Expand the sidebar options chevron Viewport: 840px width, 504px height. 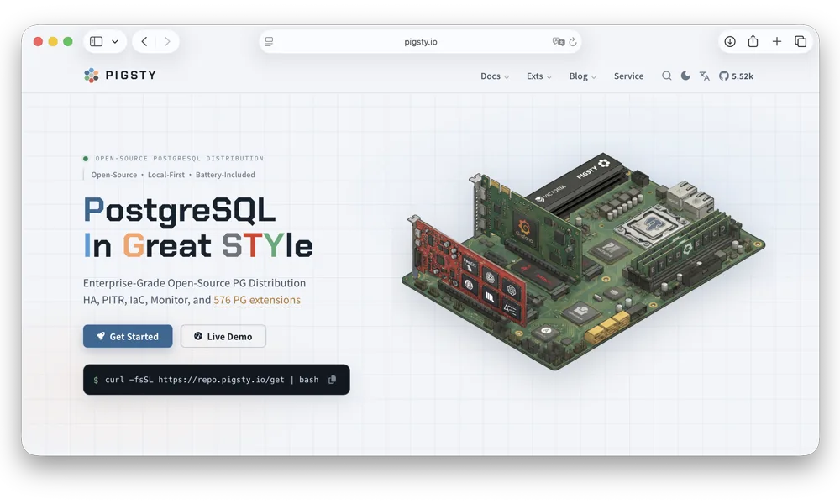point(114,41)
